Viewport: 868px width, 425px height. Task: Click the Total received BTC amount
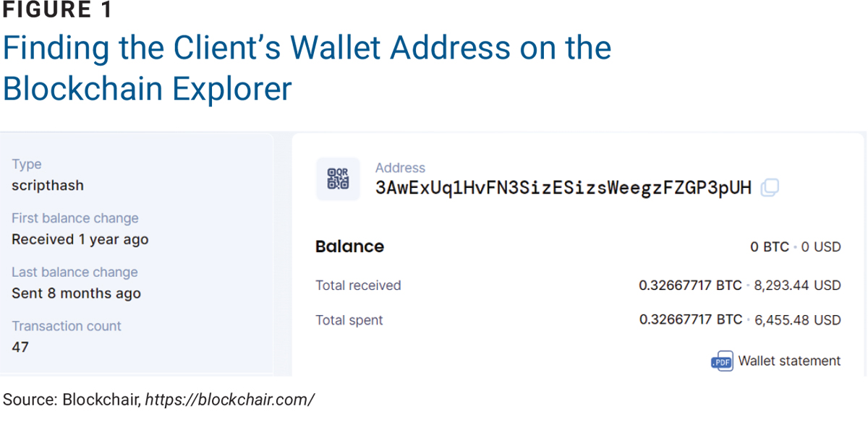(x=690, y=286)
